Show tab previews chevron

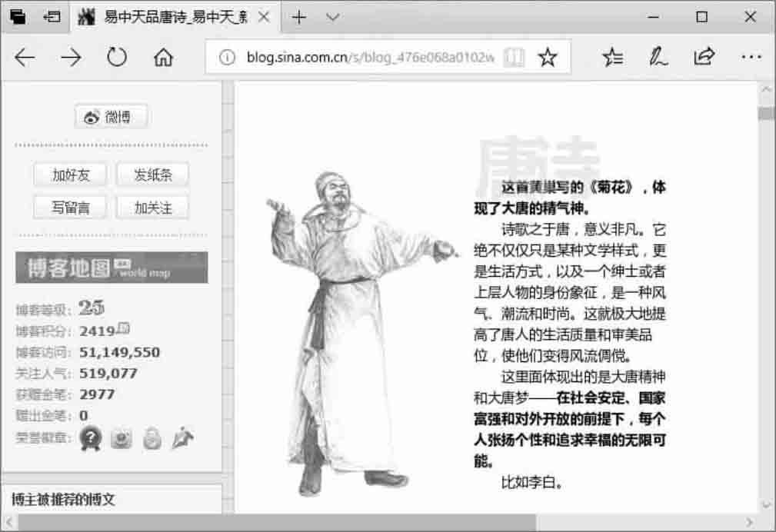(332, 17)
